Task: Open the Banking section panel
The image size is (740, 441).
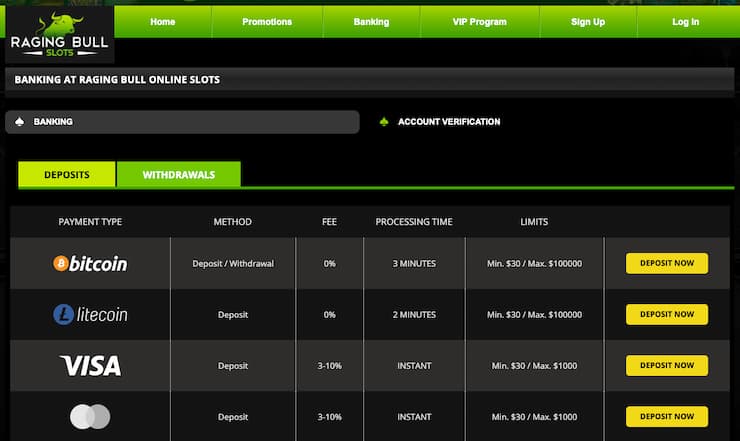Action: 182,122
